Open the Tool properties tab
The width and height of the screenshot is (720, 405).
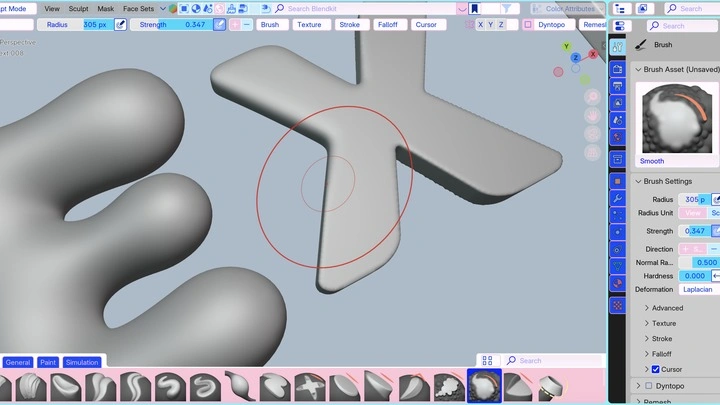(x=618, y=46)
